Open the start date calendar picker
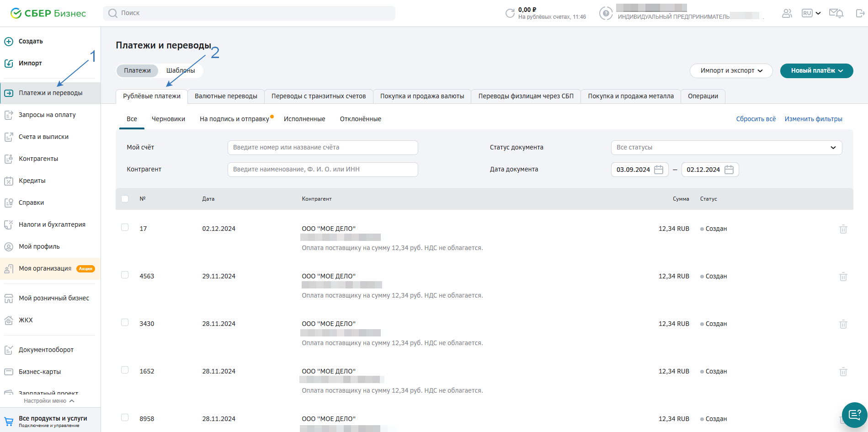868x432 pixels. 659,170
